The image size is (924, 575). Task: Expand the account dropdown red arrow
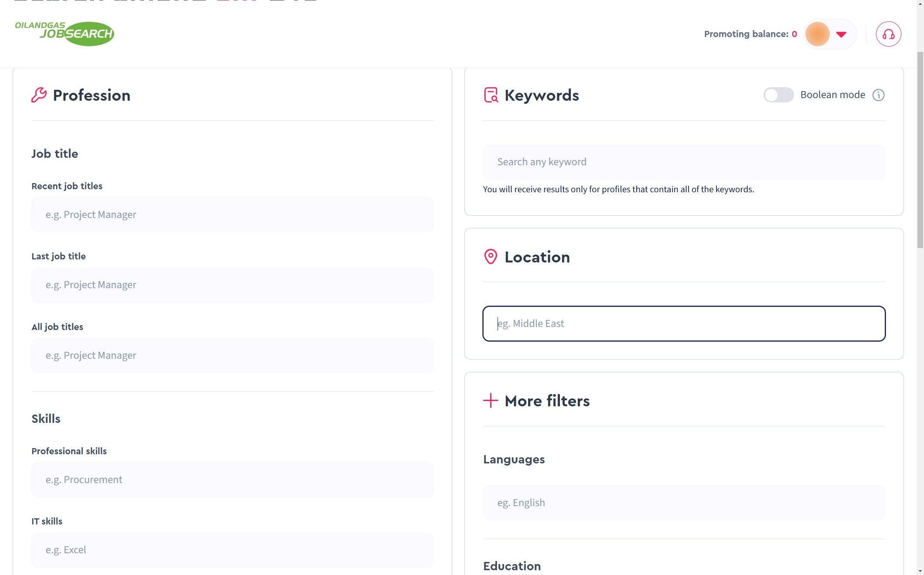[x=841, y=34]
